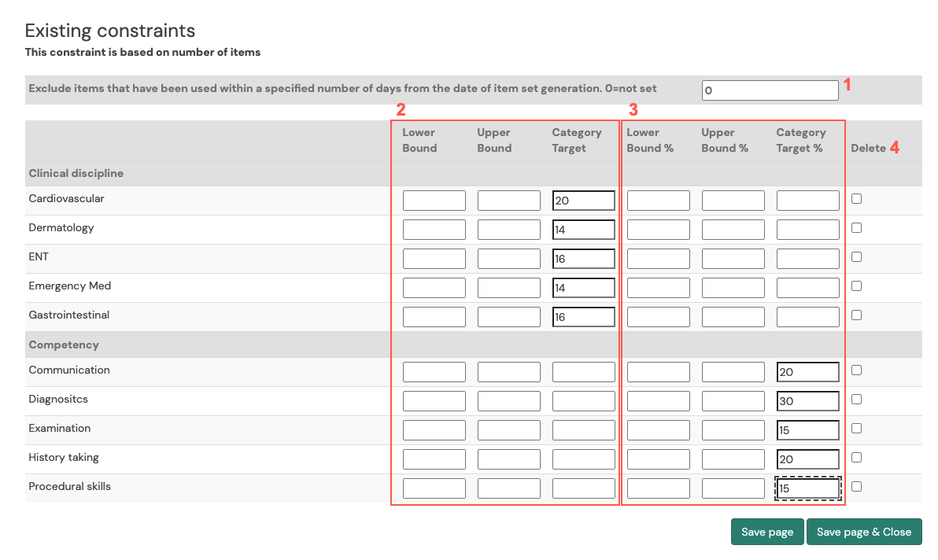Select Delete checkbox in Examination row
938x560 pixels.
pyautogui.click(x=857, y=429)
